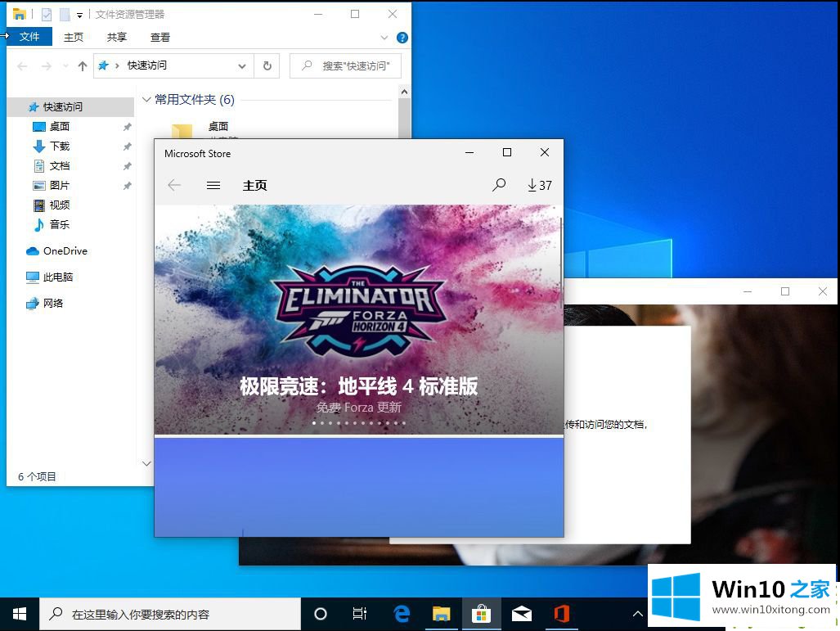Click the pin icon beside 图片
Screen dimensions: 840x631
pos(127,186)
